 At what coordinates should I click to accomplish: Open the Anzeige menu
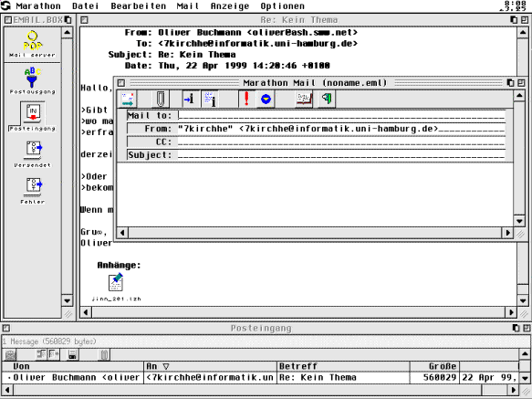point(230,6)
